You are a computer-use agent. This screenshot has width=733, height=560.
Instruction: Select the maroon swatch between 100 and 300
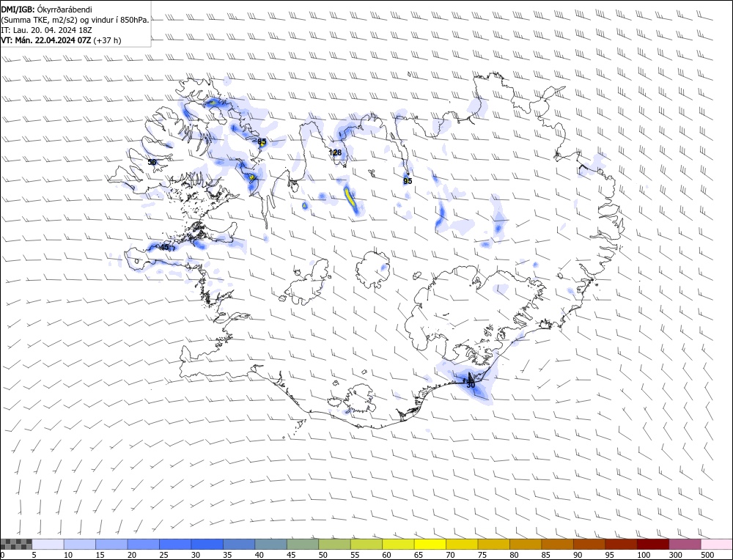point(652,544)
